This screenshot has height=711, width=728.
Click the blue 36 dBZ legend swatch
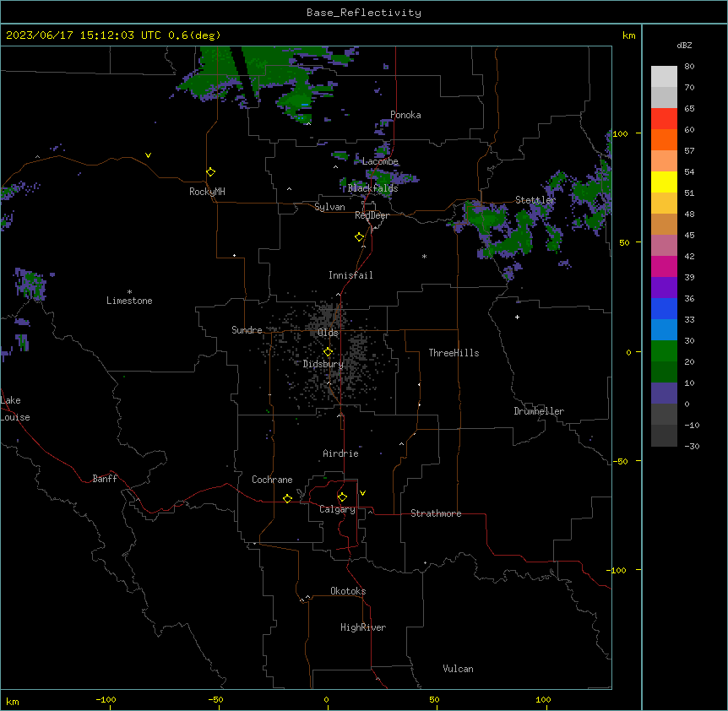[664, 308]
